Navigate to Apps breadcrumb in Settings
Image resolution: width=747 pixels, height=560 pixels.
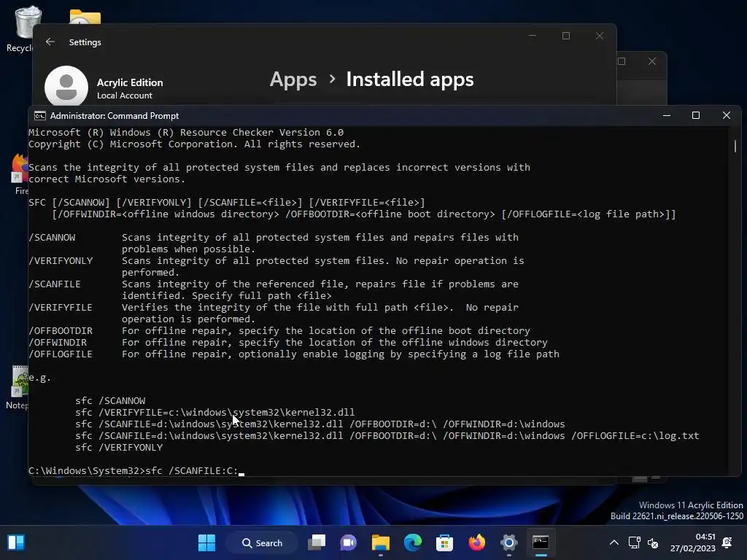click(x=293, y=79)
